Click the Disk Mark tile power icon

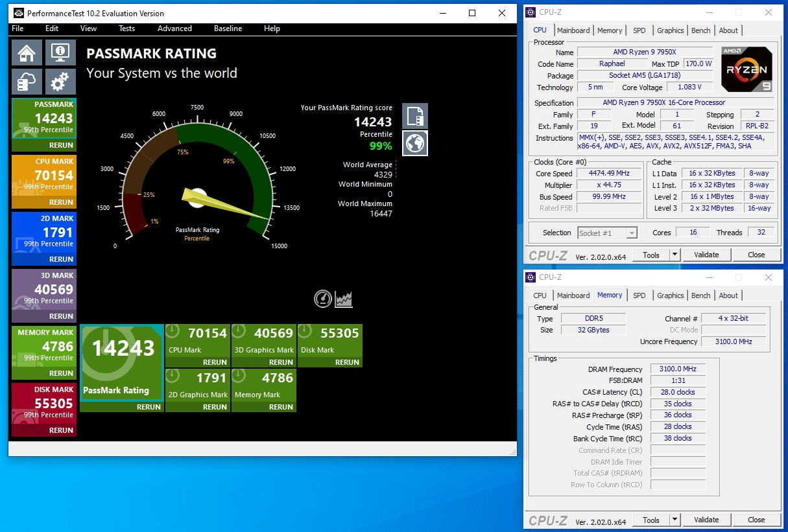click(305, 332)
